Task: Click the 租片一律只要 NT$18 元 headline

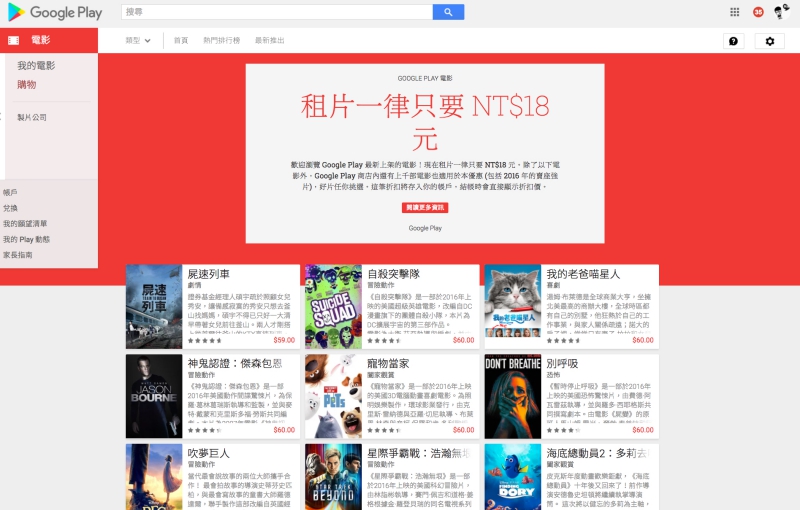Action: pos(425,123)
